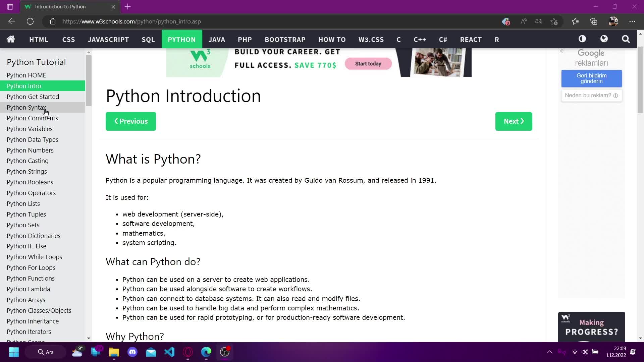Image resolution: width=644 pixels, height=362 pixels.
Task: Add this page to favorites star
Action: tap(554, 21)
